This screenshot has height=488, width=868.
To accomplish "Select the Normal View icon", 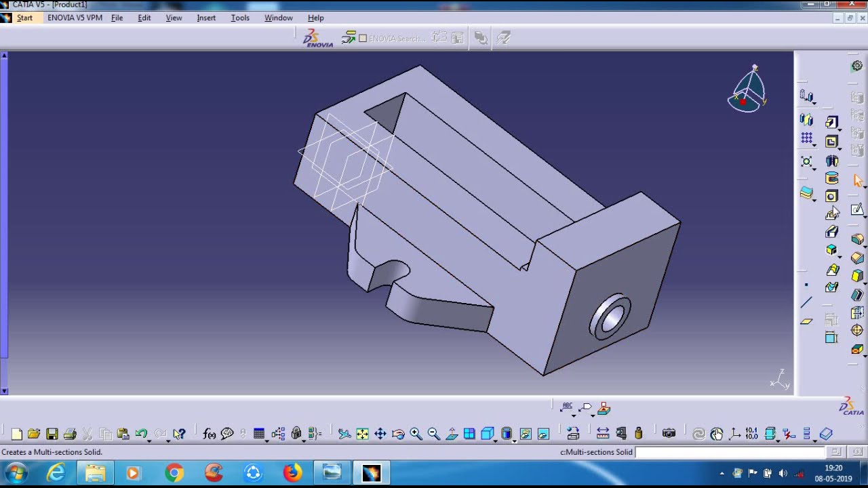I will [x=452, y=434].
